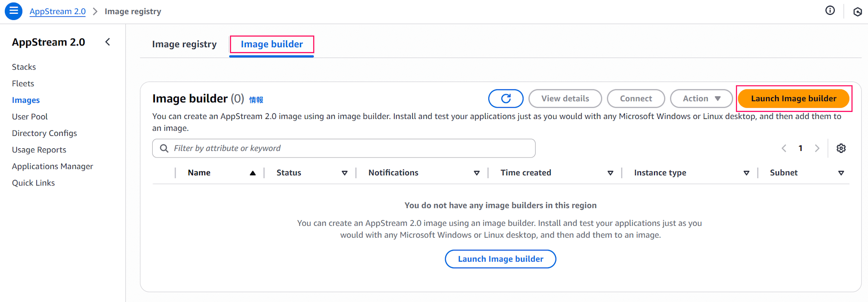
Task: Open Applications Manager in the sidebar
Action: pos(53,166)
